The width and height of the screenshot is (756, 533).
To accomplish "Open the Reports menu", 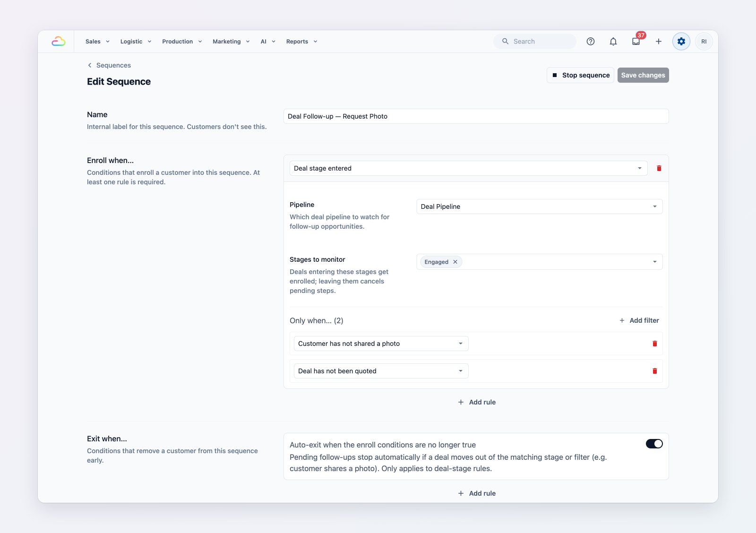I will tap(301, 42).
